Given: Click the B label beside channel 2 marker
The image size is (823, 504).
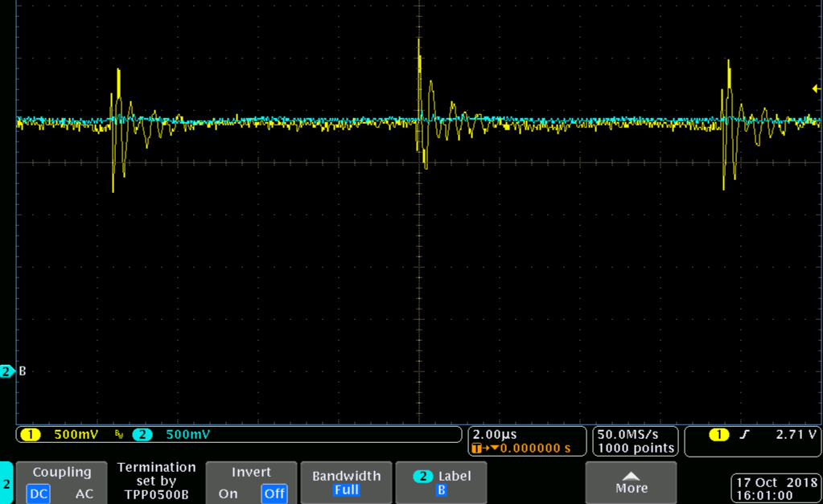Looking at the screenshot, I should [22, 371].
